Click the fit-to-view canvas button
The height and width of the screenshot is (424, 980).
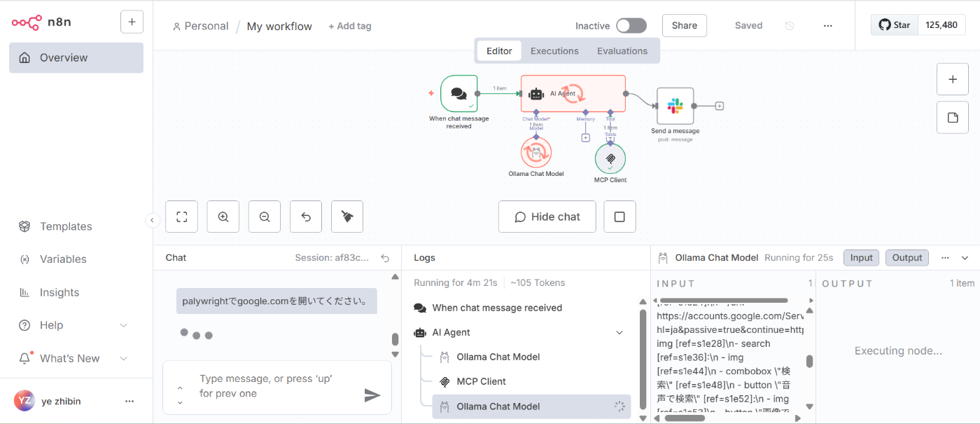182,217
